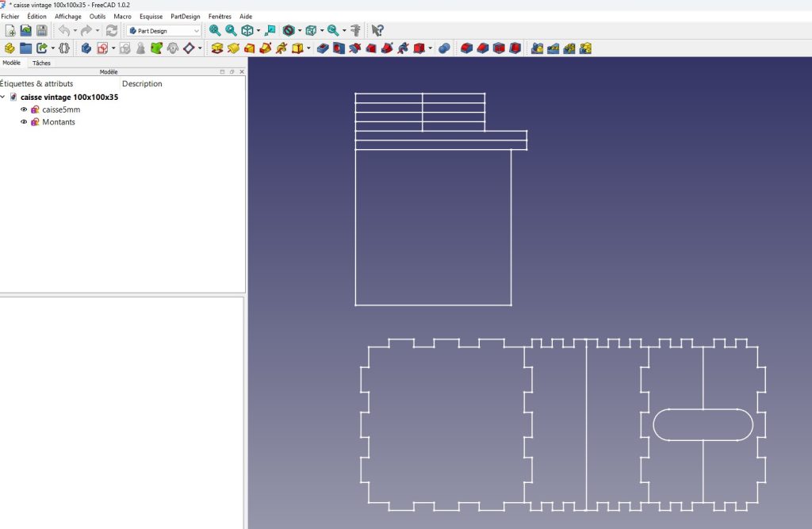Image resolution: width=812 pixels, height=529 pixels.
Task: Open the undo history dropdown arrow
Action: tap(75, 31)
